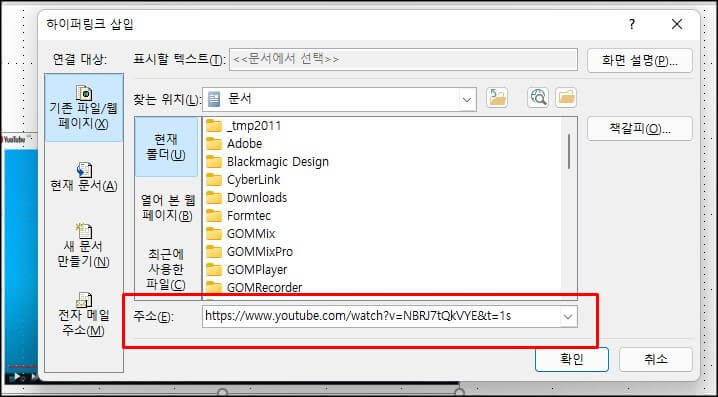718x397 pixels.
Task: Click the ScreenTip (화면 설명) button
Action: (640, 61)
